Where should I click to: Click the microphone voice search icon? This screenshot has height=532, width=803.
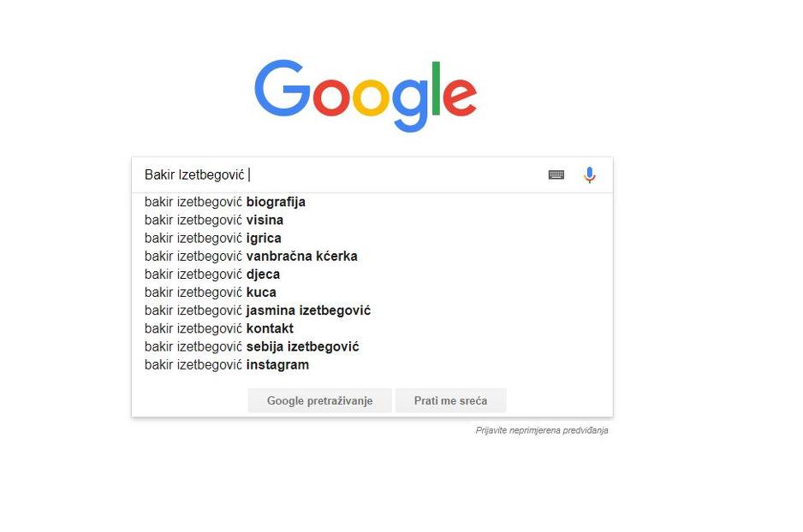pyautogui.click(x=589, y=175)
